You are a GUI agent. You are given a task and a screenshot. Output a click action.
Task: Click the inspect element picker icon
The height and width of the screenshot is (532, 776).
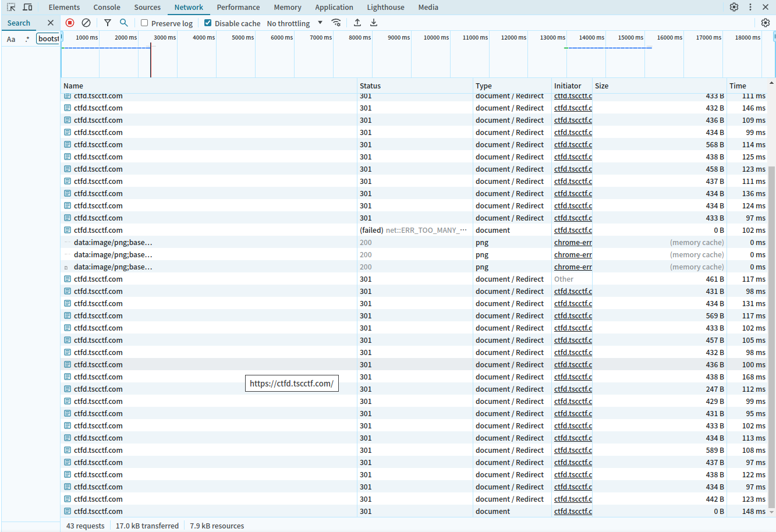11,8
